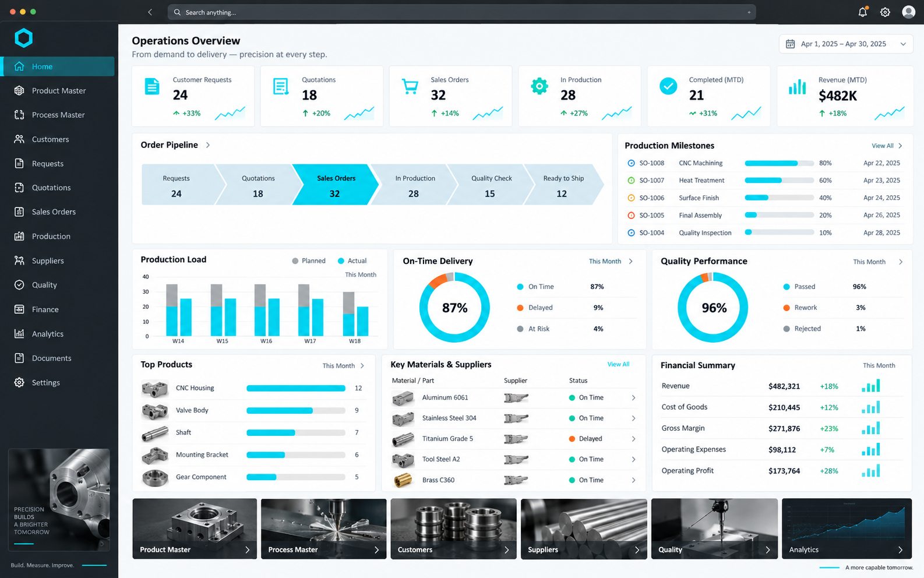The image size is (924, 578).
Task: Click View All in Key Materials & Suppliers
Action: (618, 364)
